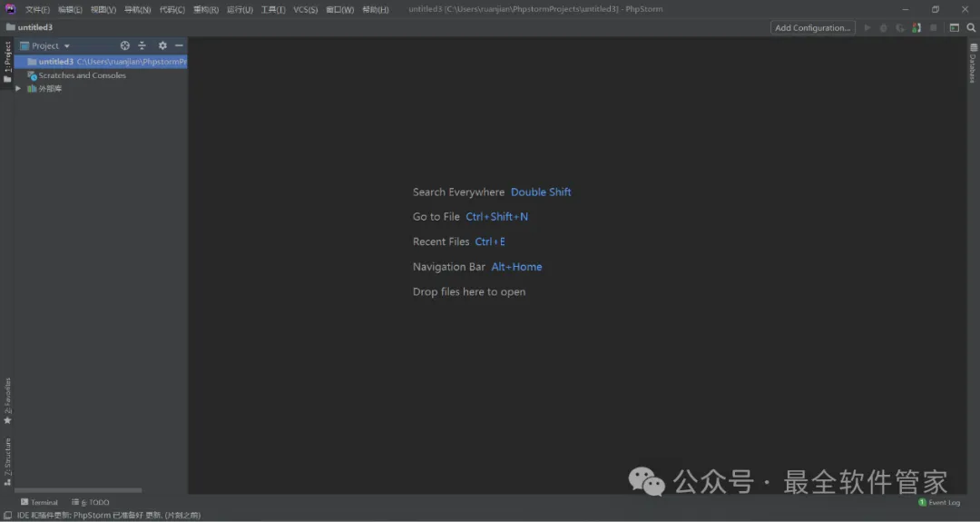
Task: Open the Run Anything terminal-window icon
Action: click(x=955, y=27)
